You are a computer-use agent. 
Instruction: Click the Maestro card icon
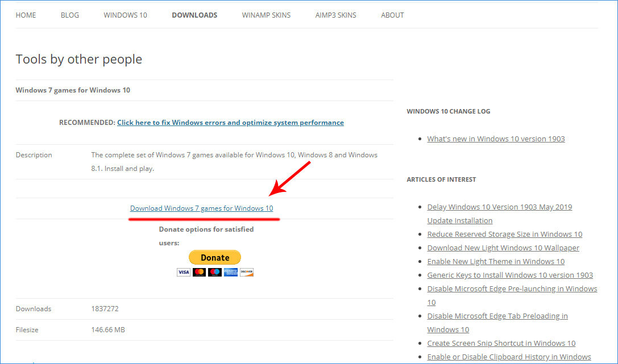(215, 272)
